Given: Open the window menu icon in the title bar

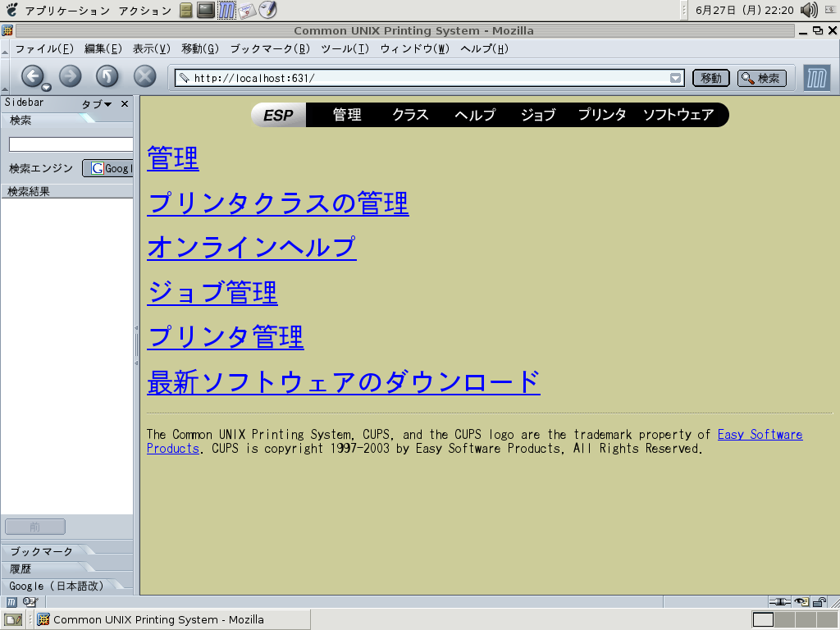Looking at the screenshot, I should tap(7, 30).
